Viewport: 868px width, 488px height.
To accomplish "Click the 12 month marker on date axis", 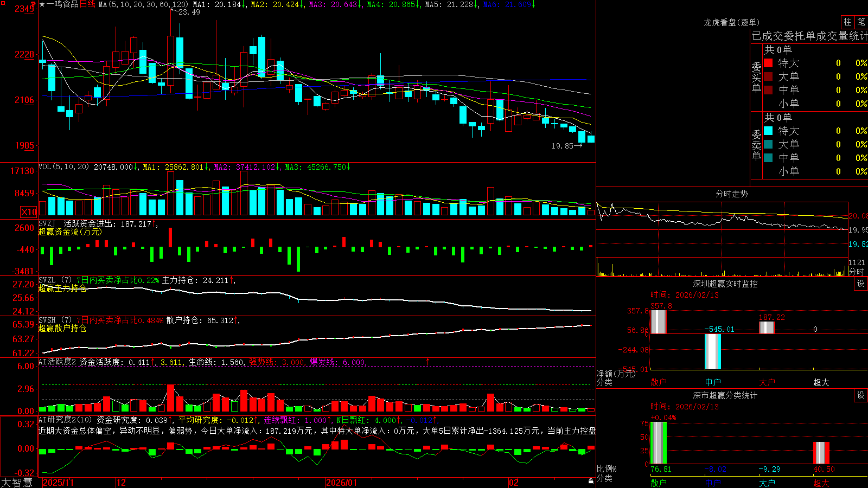I will coord(122,483).
